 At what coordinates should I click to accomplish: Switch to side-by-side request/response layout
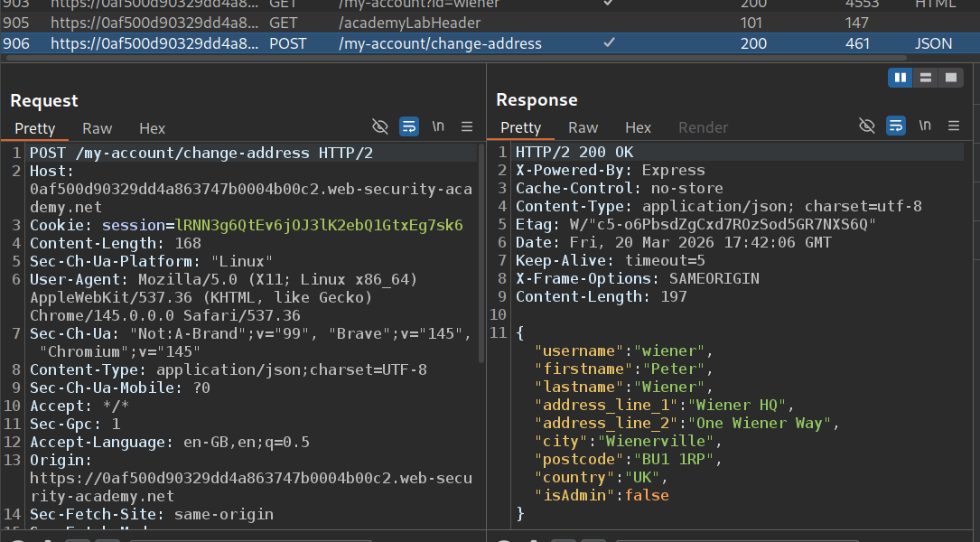pos(900,79)
